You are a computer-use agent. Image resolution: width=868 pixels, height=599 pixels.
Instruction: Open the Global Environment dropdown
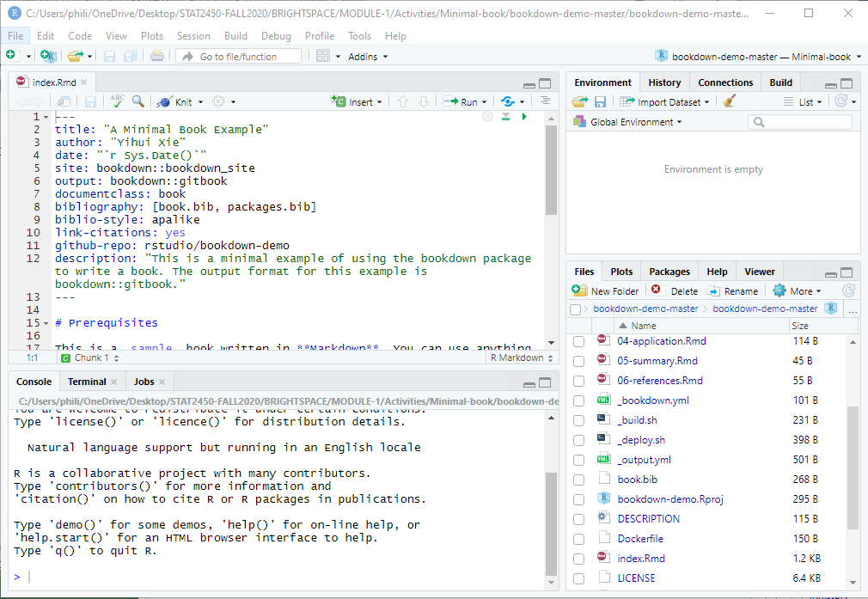627,122
